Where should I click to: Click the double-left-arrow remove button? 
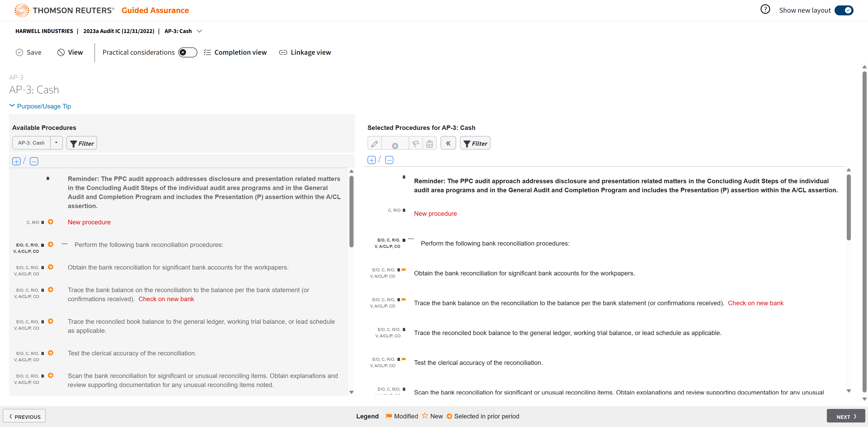pos(448,143)
